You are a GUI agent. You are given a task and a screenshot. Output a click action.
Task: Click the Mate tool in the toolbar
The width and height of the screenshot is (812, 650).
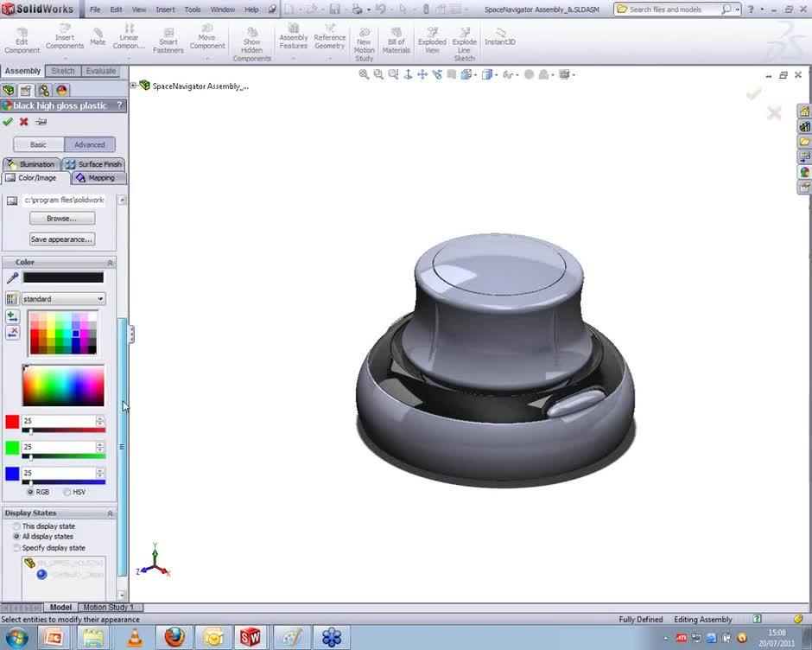pos(98,36)
